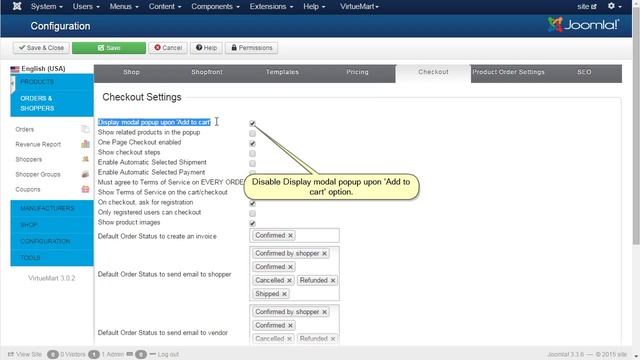This screenshot has width=640, height=360.
Task: Open the Menus dropdown menu
Action: point(124,7)
